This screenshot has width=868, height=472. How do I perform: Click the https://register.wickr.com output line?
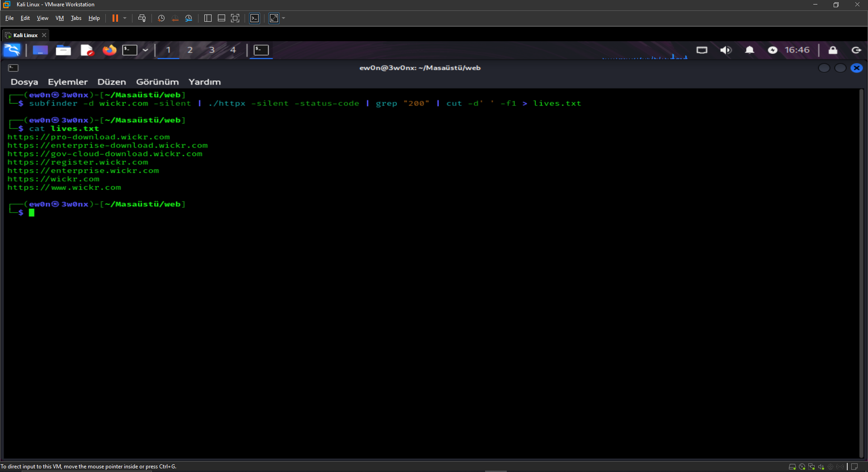tap(78, 162)
